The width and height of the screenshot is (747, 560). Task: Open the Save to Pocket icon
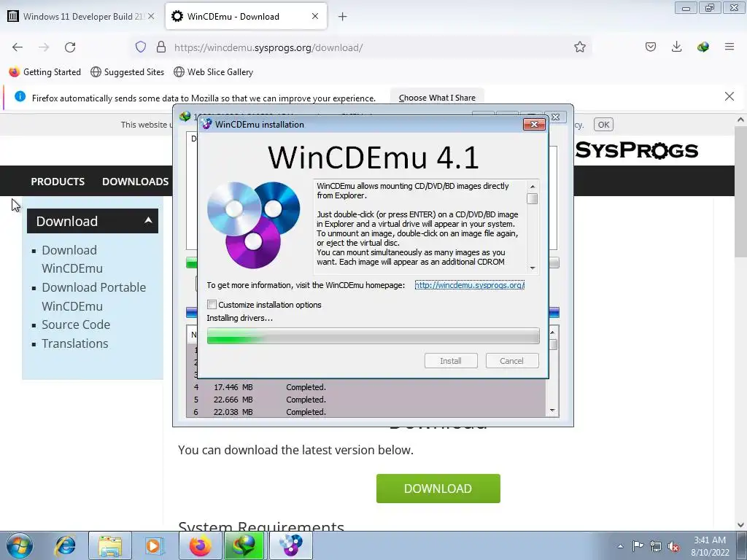[x=651, y=47]
